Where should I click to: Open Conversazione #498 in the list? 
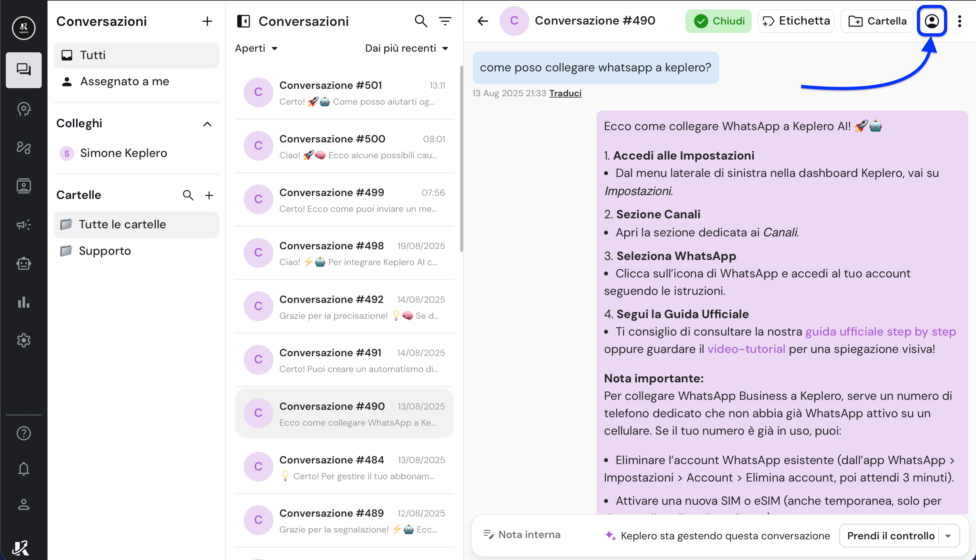tap(344, 253)
